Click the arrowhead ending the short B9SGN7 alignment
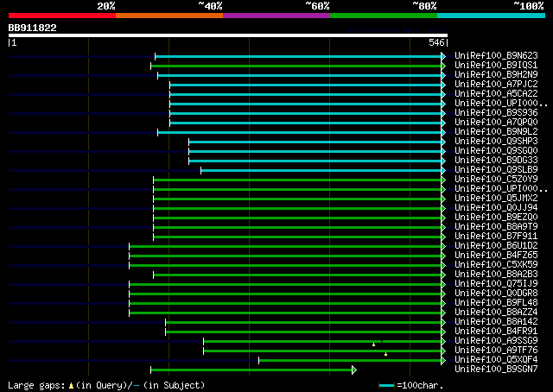This screenshot has width=553, height=392. [x=354, y=370]
